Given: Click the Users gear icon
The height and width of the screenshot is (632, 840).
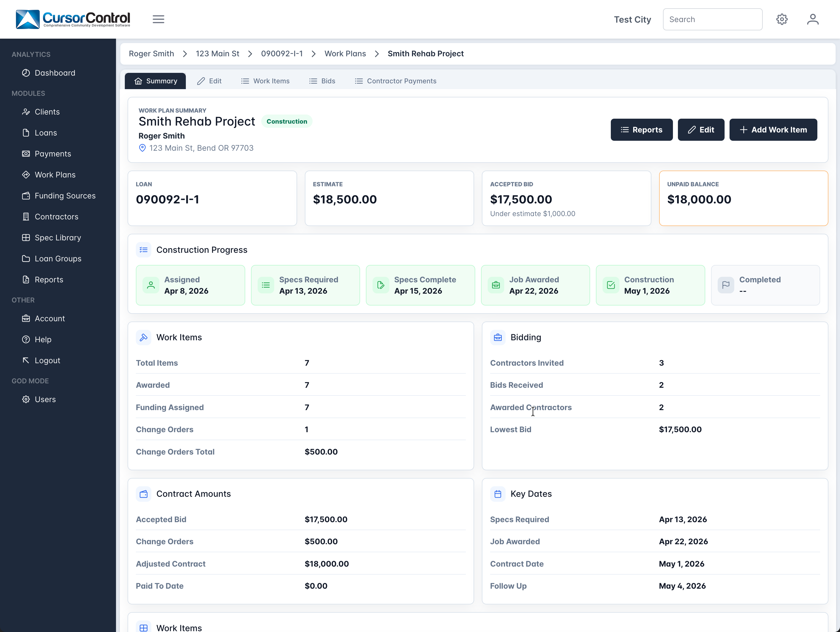Looking at the screenshot, I should 26,399.
